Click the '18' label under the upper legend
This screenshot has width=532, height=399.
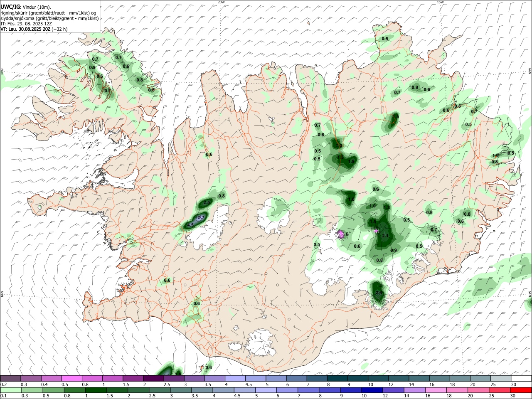point(452,384)
